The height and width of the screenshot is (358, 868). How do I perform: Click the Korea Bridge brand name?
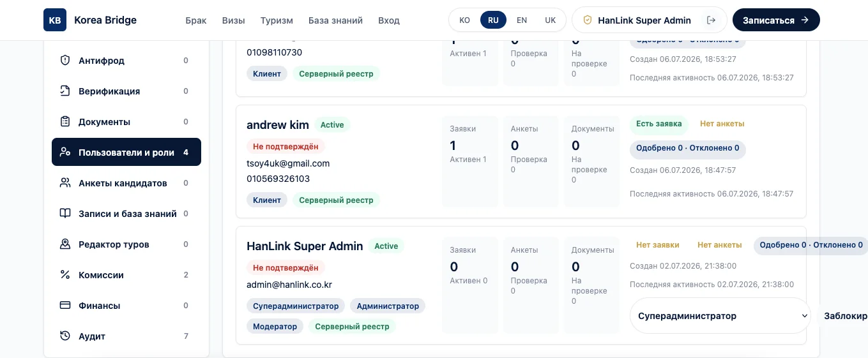105,20
